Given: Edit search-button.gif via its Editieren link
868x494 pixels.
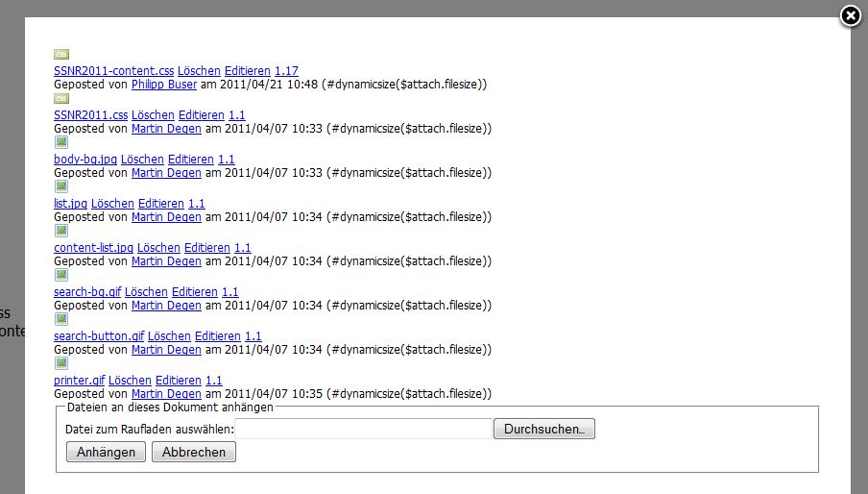Looking at the screenshot, I should [217, 336].
